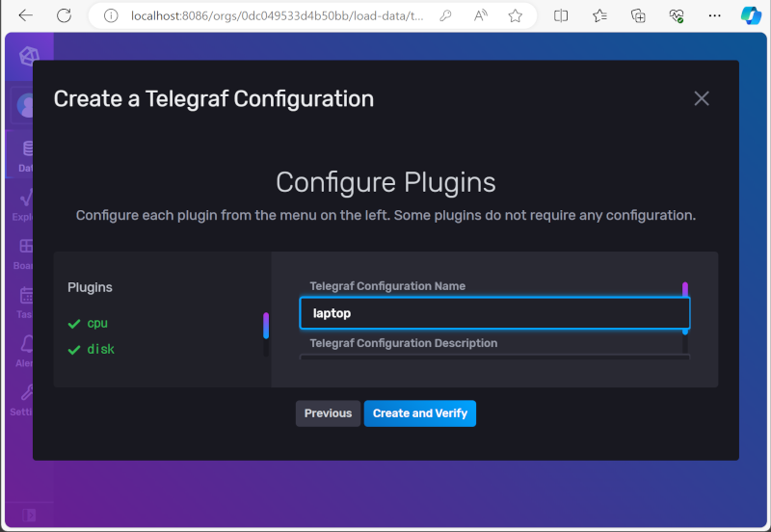This screenshot has height=532, width=771.
Task: Select the disk plugin in the list
Action: coord(91,349)
